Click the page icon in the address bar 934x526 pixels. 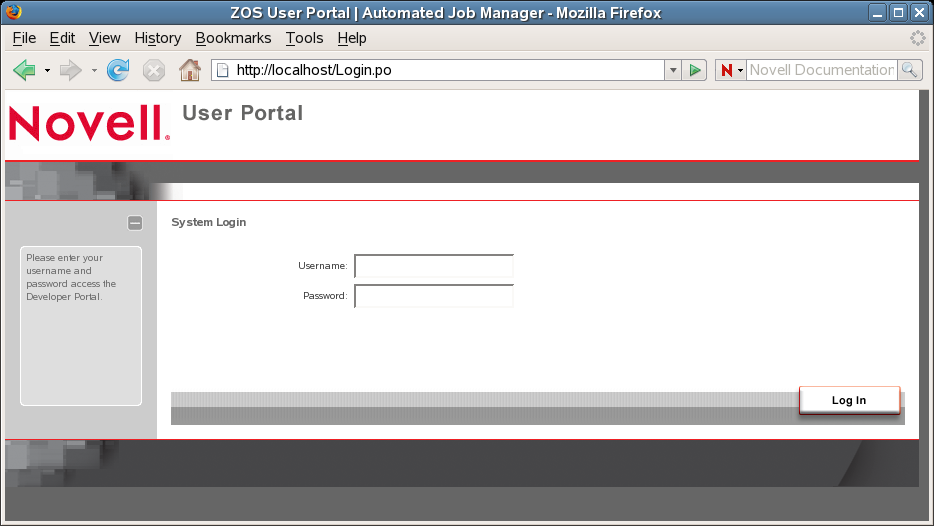223,70
